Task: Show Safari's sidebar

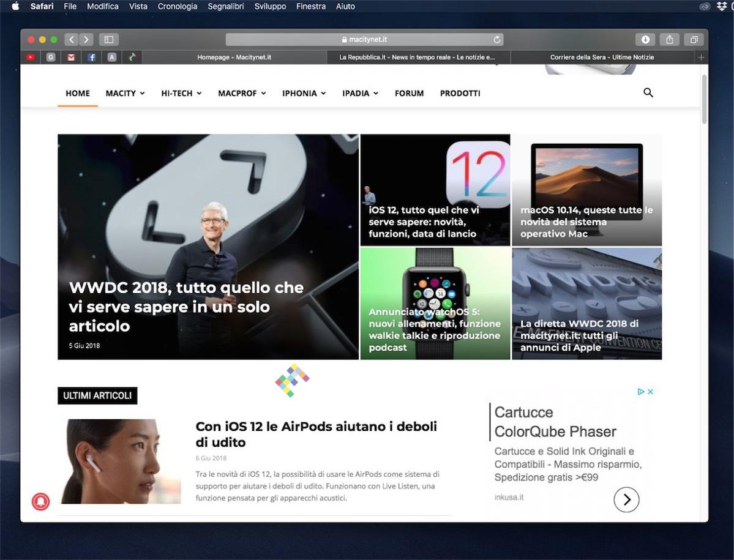Action: pyautogui.click(x=108, y=39)
